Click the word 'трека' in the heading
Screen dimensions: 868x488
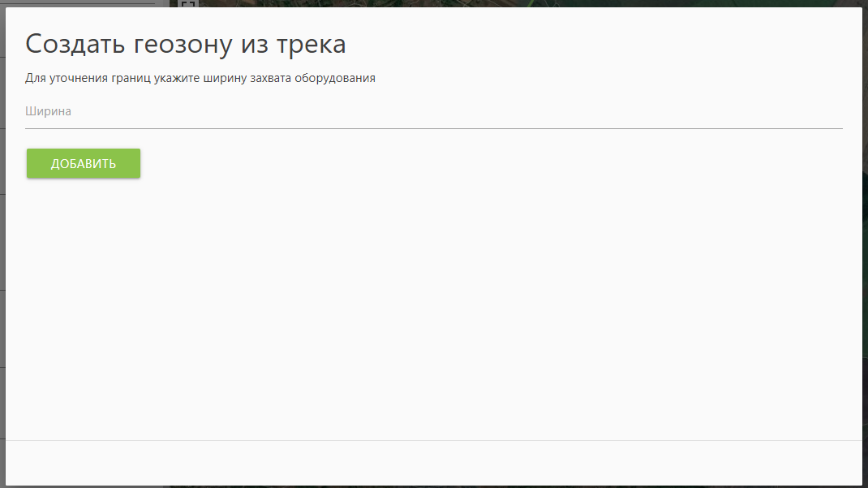pos(312,44)
